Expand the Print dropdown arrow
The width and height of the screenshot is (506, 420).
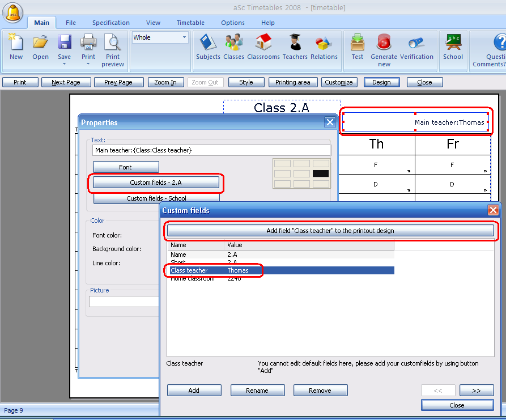coord(88,64)
